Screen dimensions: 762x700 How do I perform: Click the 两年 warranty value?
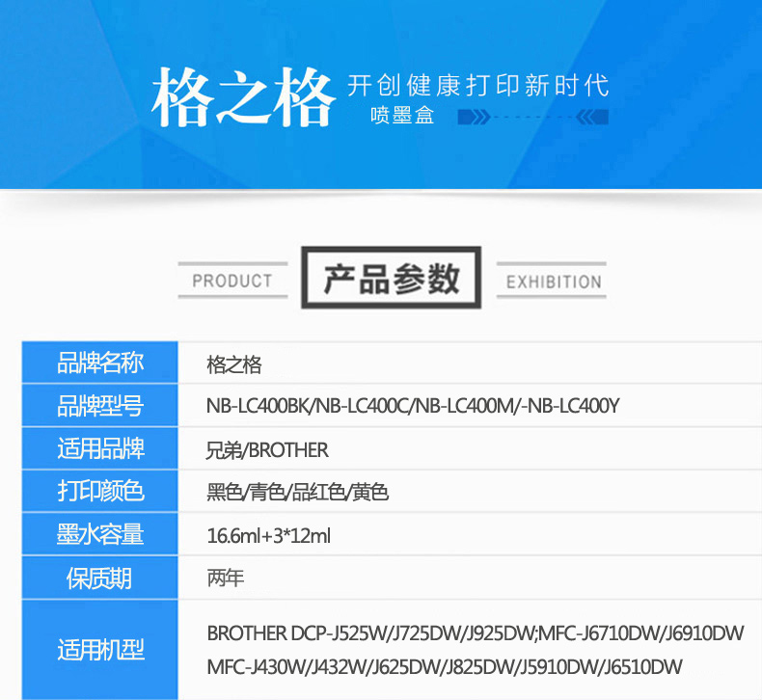(x=226, y=579)
